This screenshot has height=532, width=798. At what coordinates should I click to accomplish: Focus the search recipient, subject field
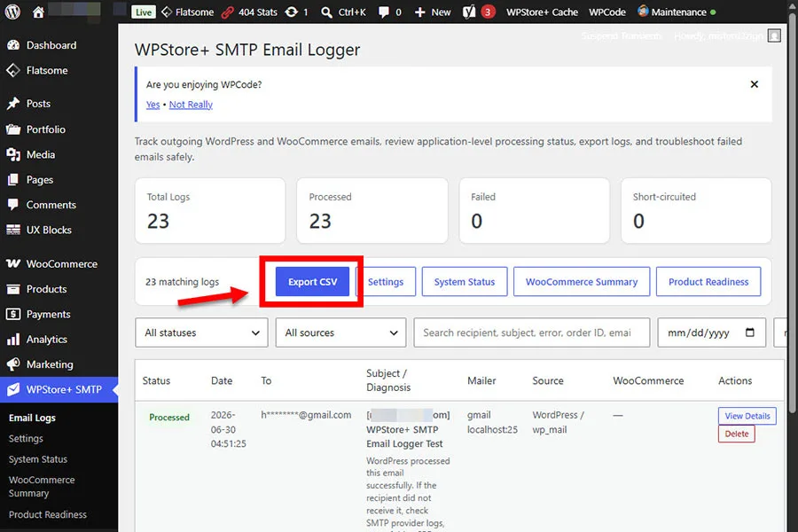532,332
